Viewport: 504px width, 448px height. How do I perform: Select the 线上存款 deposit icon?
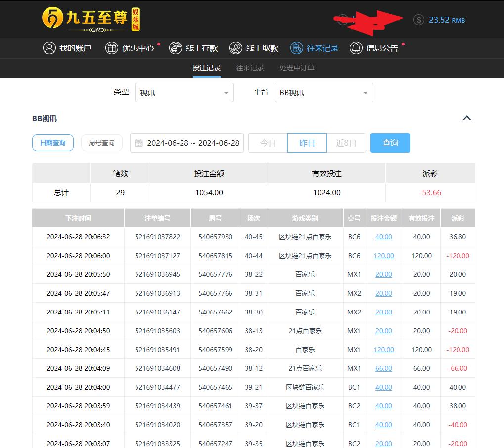175,48
